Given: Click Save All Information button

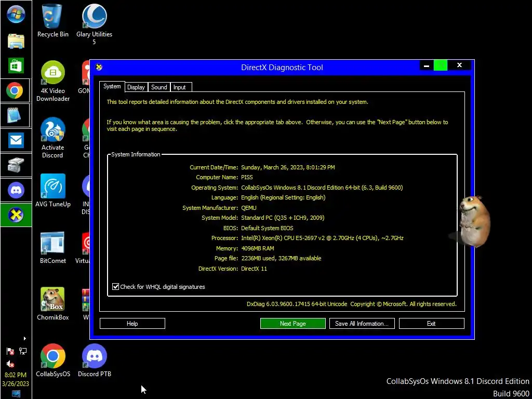Looking at the screenshot, I should click(x=362, y=323).
